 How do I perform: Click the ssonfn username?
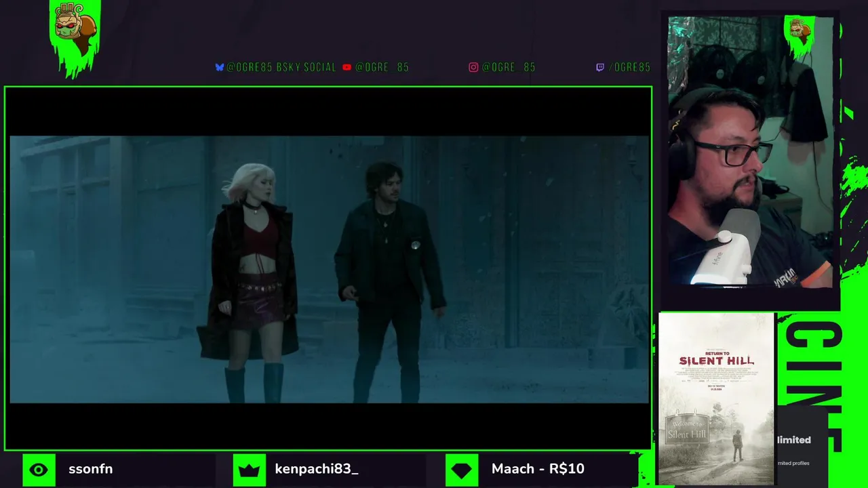pyautogui.click(x=90, y=469)
